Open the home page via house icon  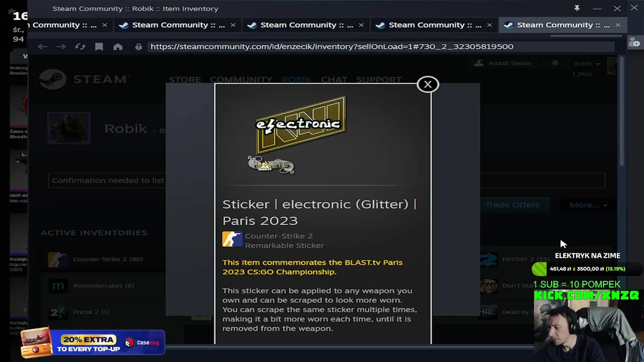[118, 47]
